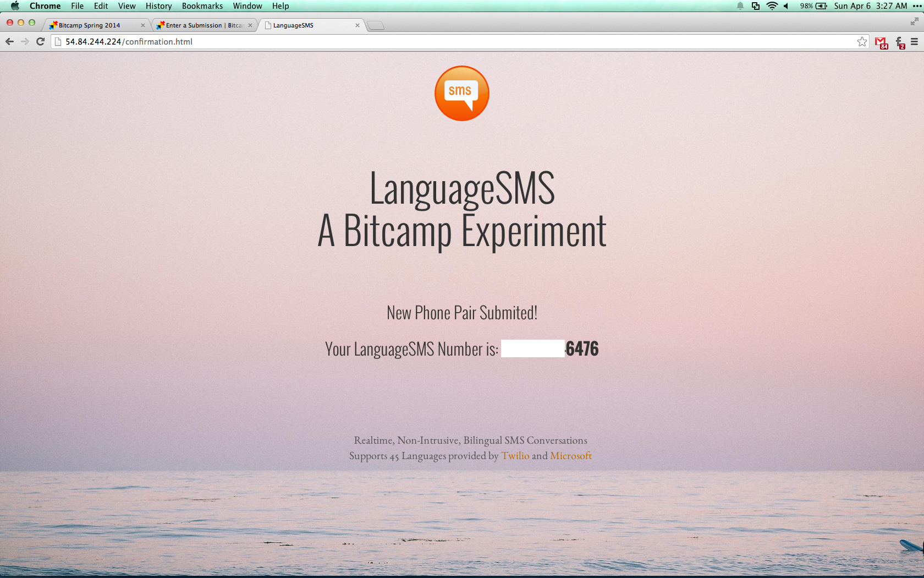Click 'Supports 45 Languages provided by' text

coord(424,456)
